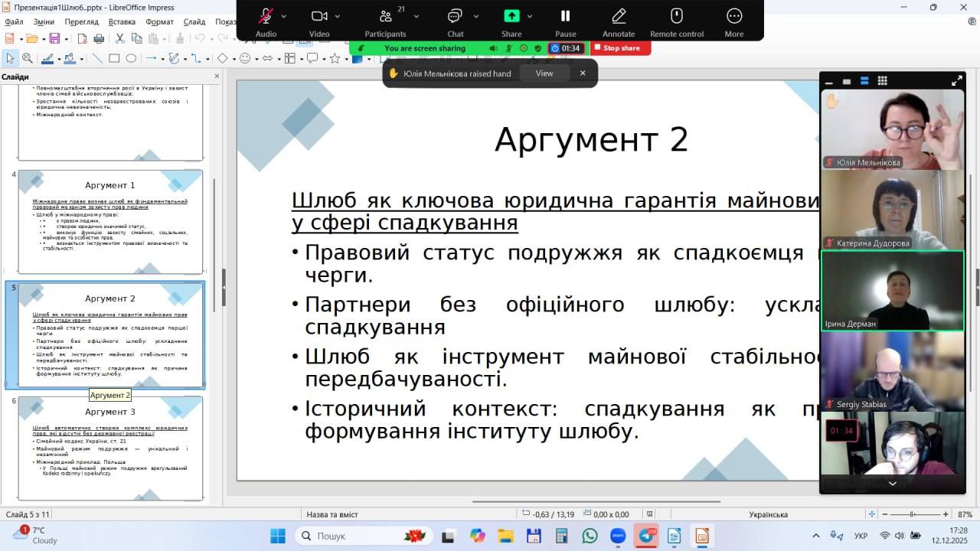The height and width of the screenshot is (551, 980).
Task: Click the Stop share button
Action: [x=620, y=48]
